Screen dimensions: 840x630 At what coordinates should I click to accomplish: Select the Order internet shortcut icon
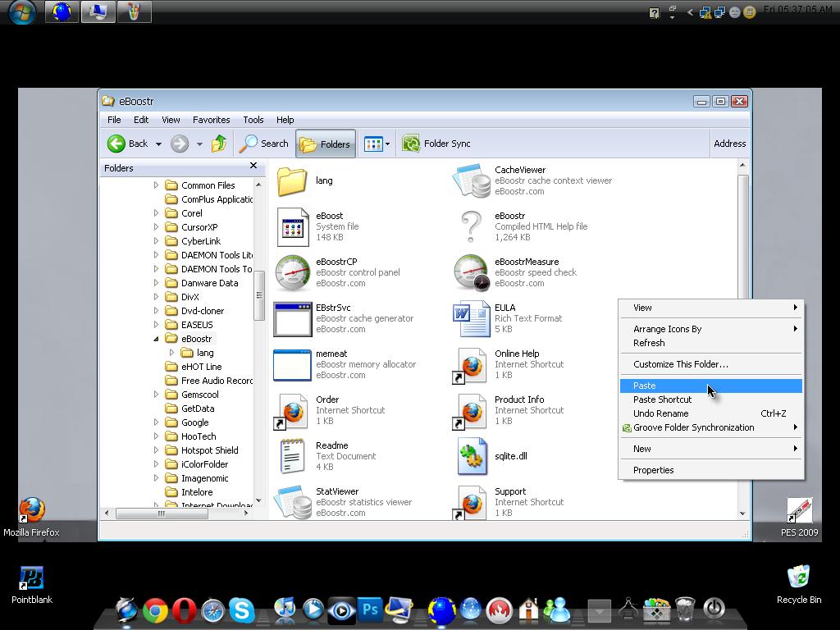tap(291, 412)
